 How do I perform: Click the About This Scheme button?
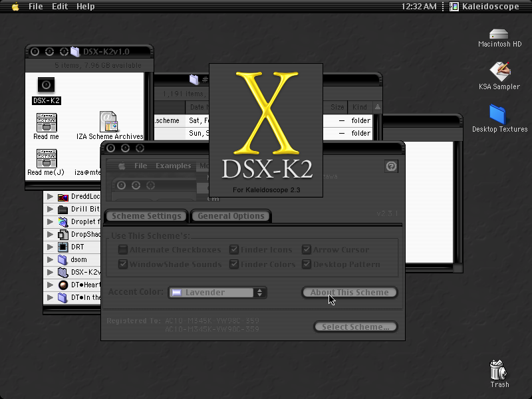tap(350, 292)
